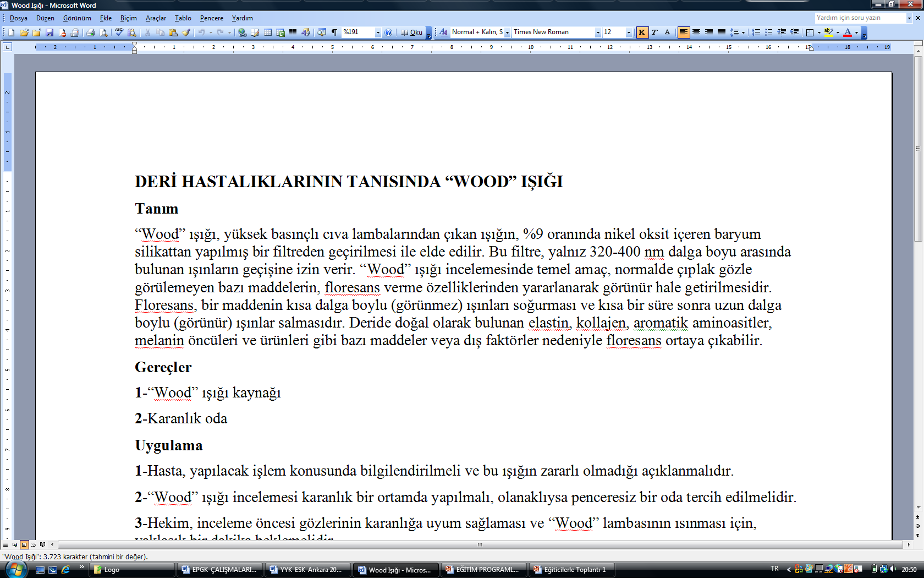Expand the borders dropdown arrow

[x=819, y=32]
